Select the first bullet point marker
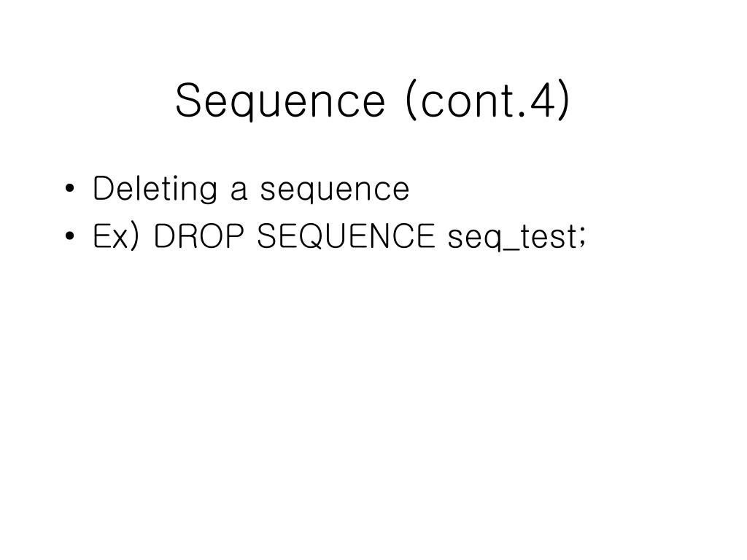 pyautogui.click(x=70, y=188)
